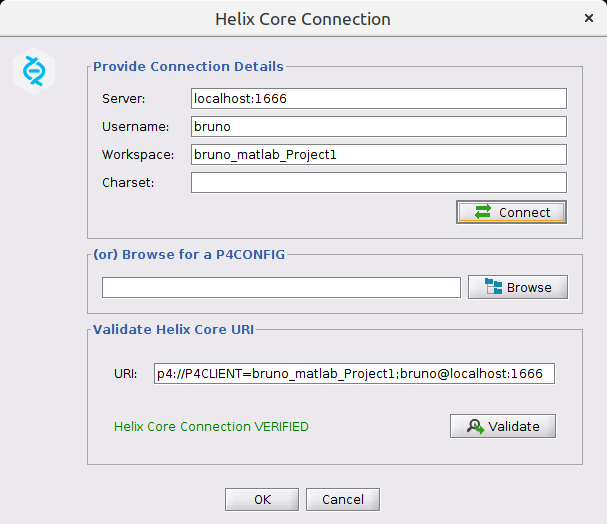Select the Workspace text field
Viewport: 607px width, 524px height.
click(x=378, y=154)
